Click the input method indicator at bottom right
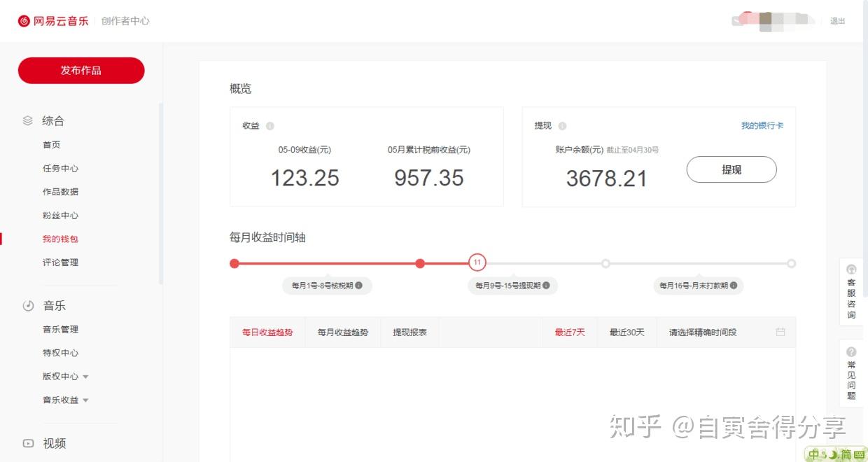 pyautogui.click(x=836, y=454)
